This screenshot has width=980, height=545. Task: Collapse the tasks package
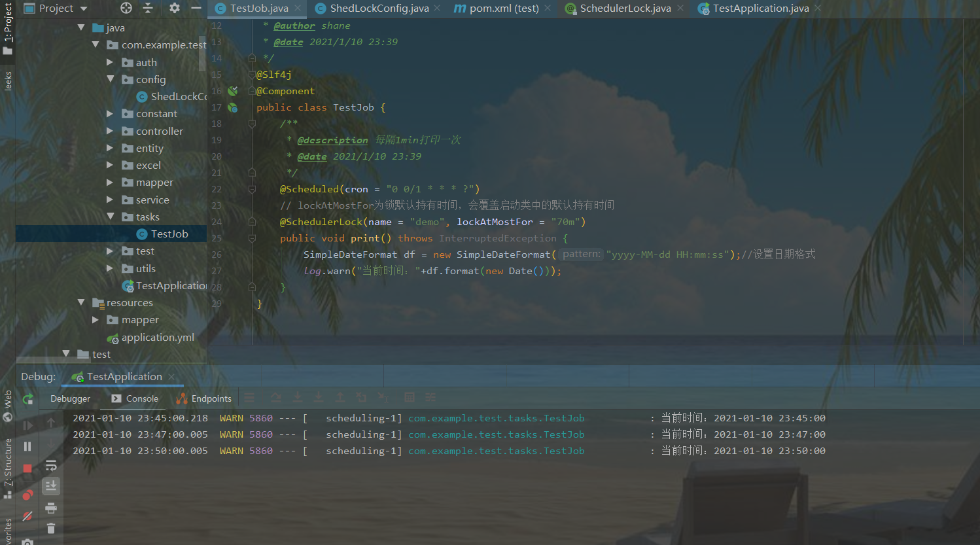pos(110,217)
